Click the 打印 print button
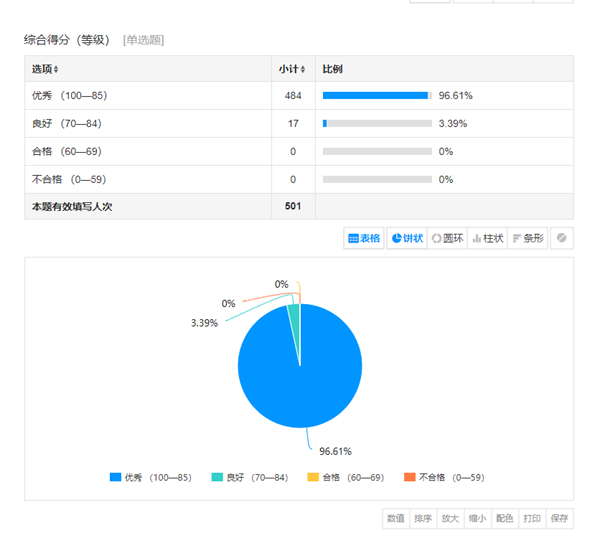 [532, 518]
